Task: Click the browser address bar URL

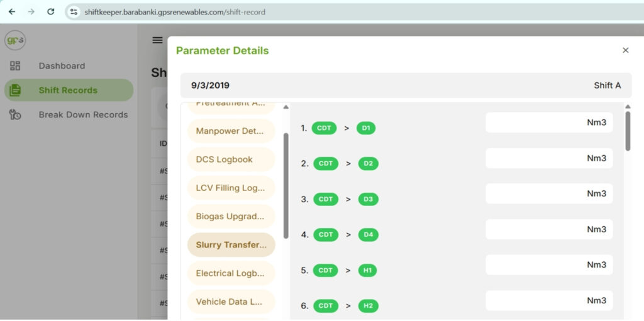Action: pyautogui.click(x=175, y=12)
